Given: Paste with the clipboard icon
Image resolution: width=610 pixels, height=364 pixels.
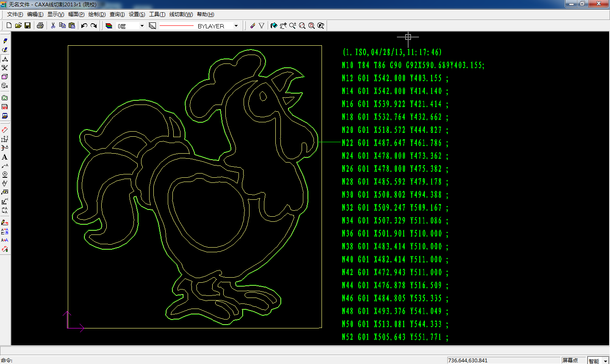Looking at the screenshot, I should click(x=72, y=26).
